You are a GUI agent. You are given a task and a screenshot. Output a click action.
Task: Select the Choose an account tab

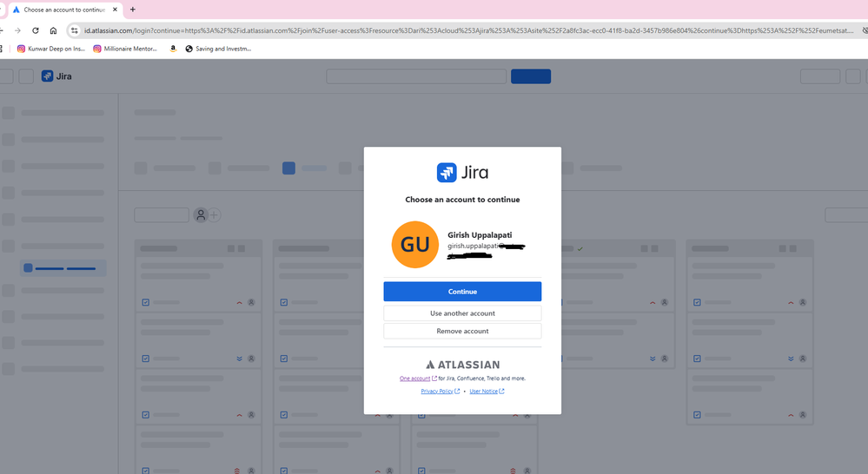64,10
